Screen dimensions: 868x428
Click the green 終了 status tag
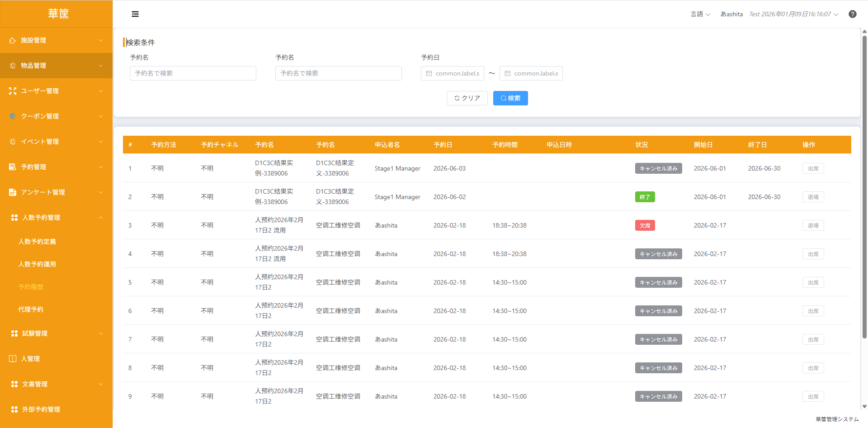(645, 197)
